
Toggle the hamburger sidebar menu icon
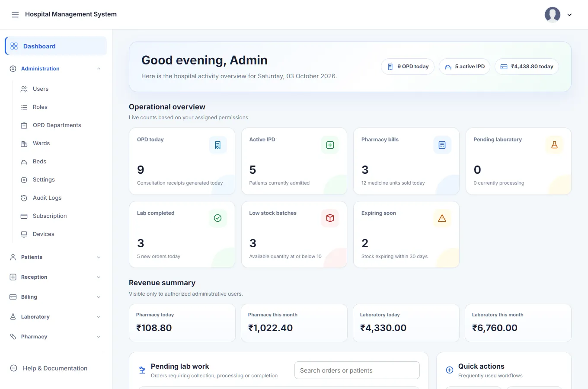pos(15,15)
